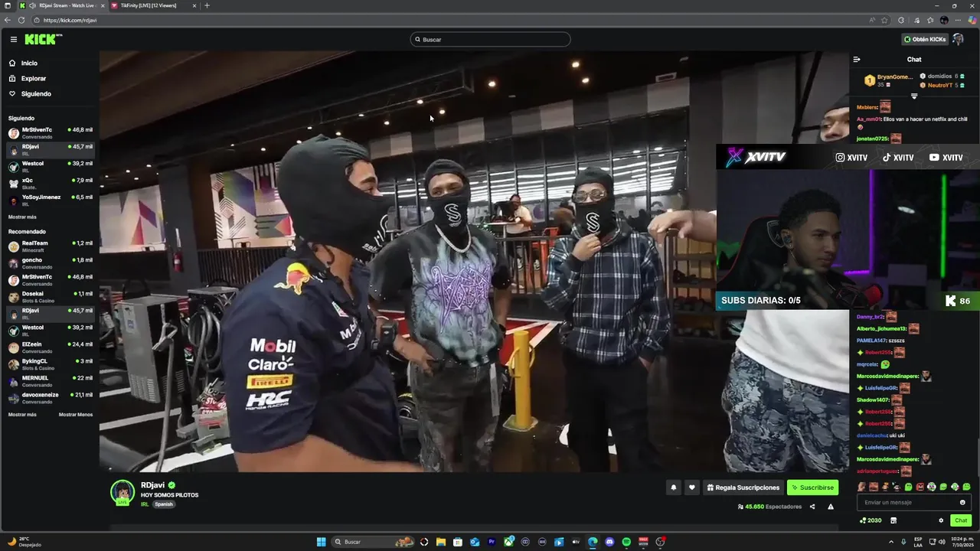Click Mostrar más under Recomendado
Viewport: 980px width, 551px height.
click(x=22, y=415)
